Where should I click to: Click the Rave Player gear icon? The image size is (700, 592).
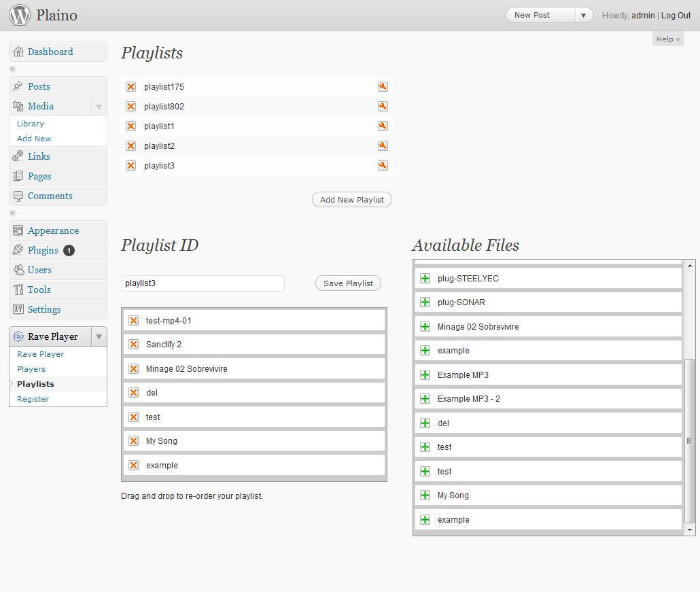click(x=18, y=336)
